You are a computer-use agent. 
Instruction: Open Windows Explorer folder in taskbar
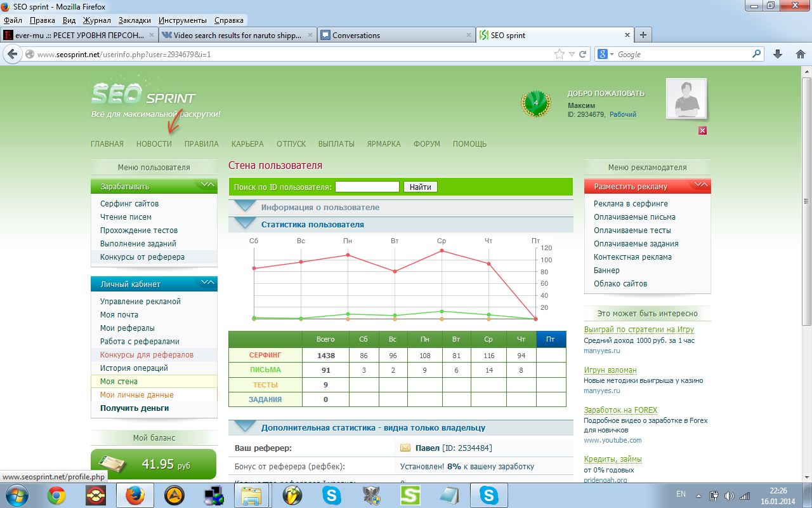coord(252,495)
